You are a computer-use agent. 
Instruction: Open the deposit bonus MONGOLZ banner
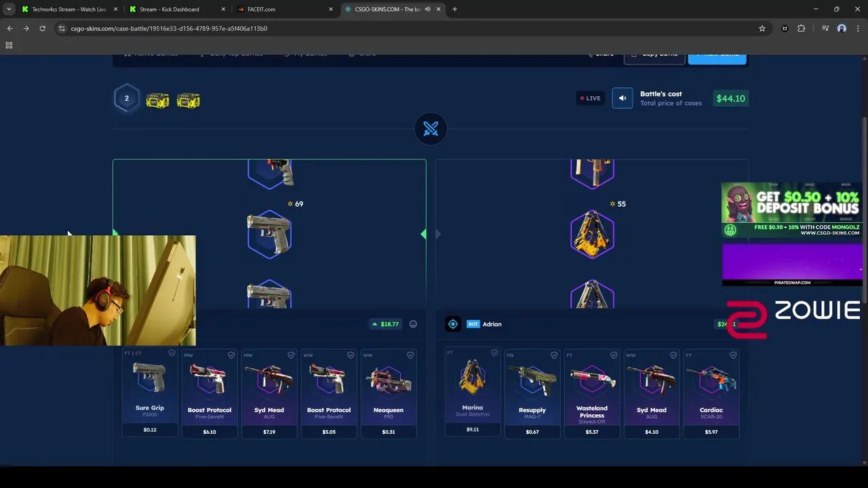click(x=791, y=210)
